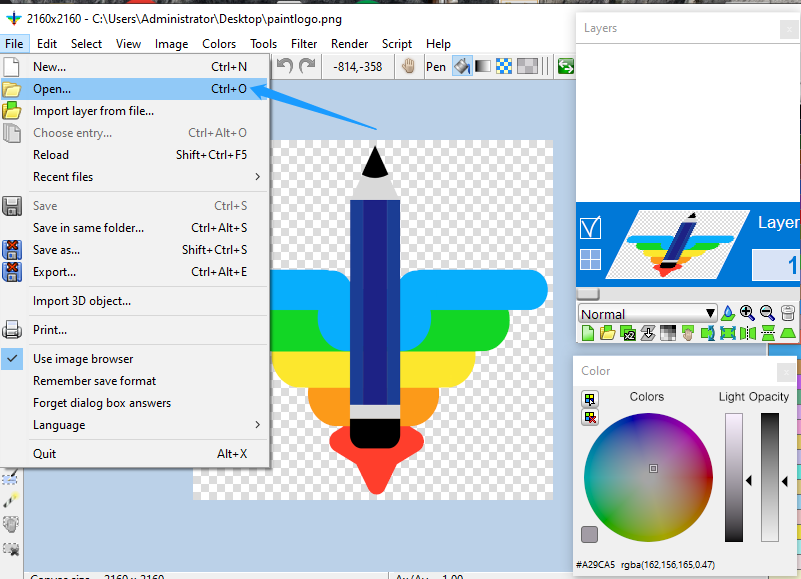Toggle Layer visibility checkbox
Viewport: 801px width, 579px height.
(590, 229)
